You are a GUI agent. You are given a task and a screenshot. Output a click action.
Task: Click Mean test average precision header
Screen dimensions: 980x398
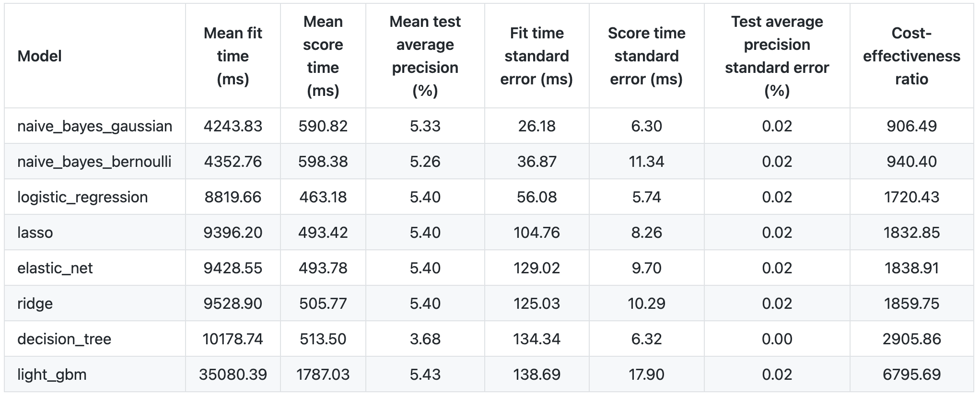pyautogui.click(x=425, y=56)
